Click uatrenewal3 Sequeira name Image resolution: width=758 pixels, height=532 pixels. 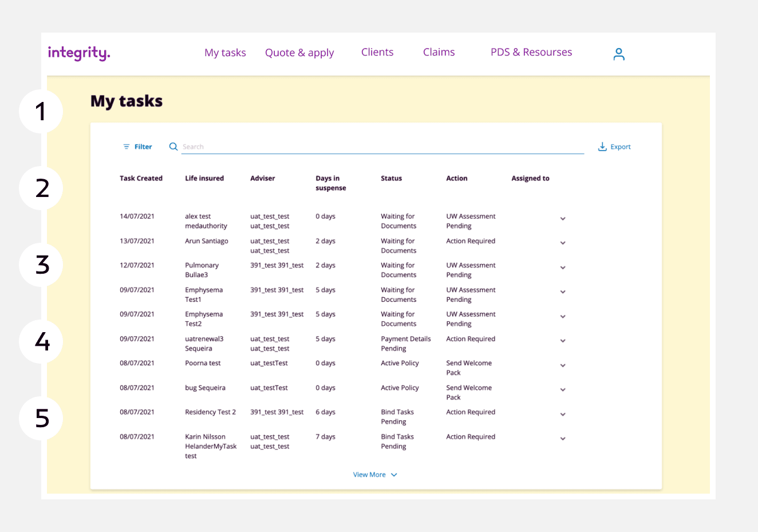204,344
